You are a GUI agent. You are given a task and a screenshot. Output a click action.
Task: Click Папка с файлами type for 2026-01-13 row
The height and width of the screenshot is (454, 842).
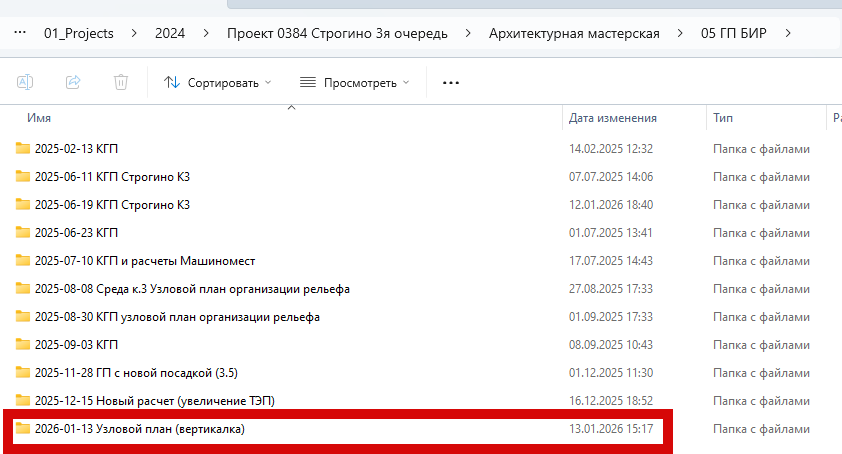coord(761,429)
